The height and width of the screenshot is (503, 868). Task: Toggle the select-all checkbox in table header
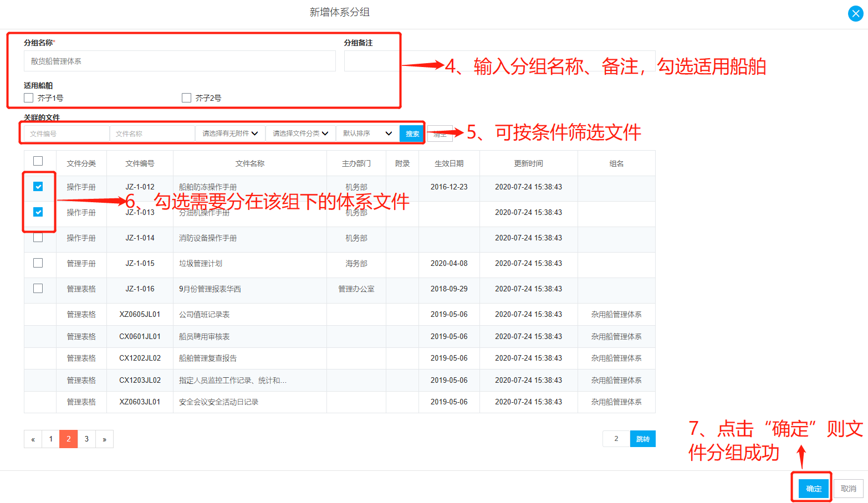(x=38, y=161)
